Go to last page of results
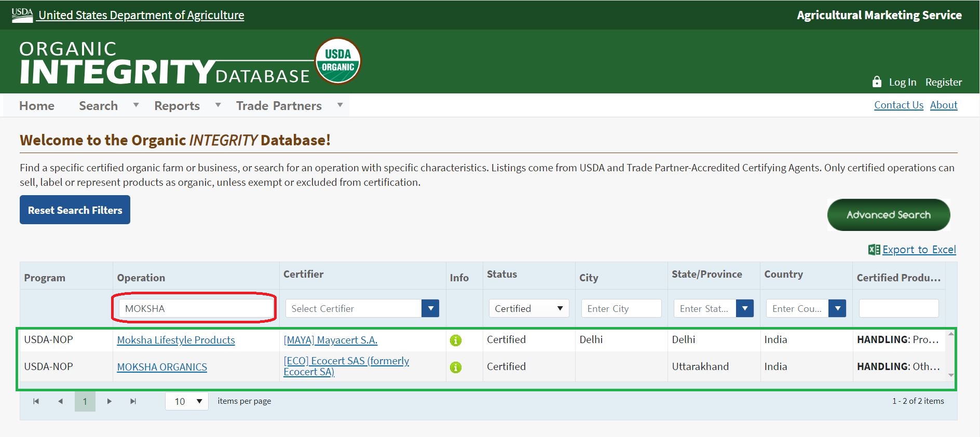 [133, 401]
